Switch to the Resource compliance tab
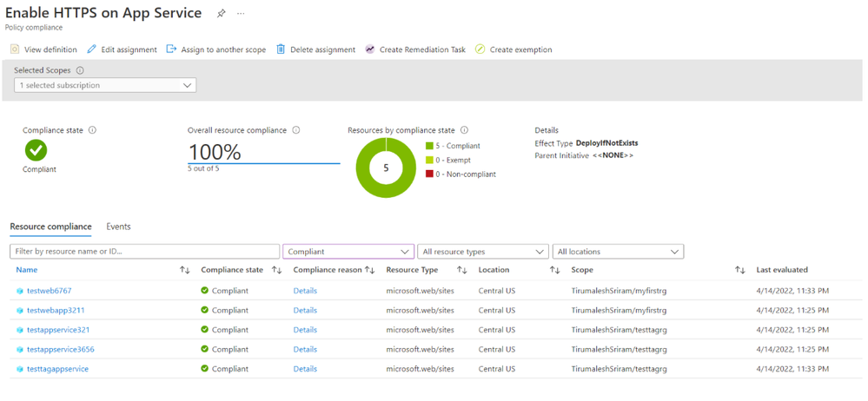Screen dimensions: 868x401 (51, 227)
